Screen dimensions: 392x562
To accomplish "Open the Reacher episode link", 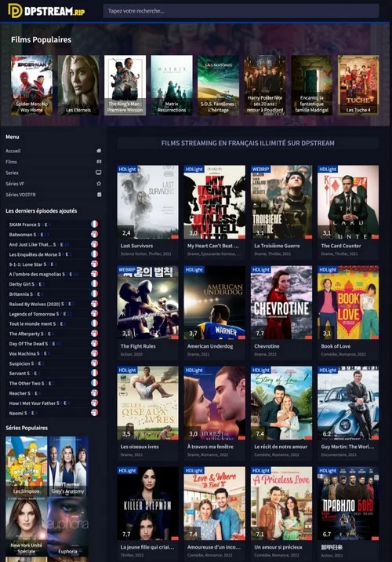I will point(24,393).
